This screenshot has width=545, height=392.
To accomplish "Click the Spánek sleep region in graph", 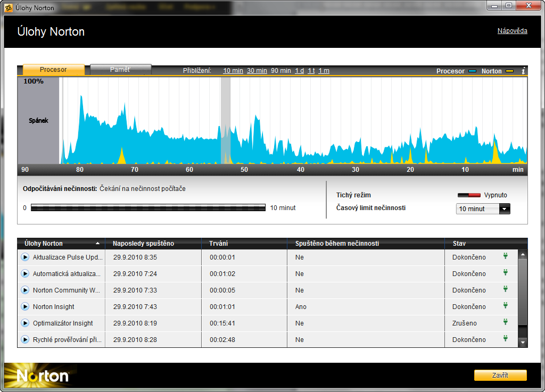I will click(38, 121).
